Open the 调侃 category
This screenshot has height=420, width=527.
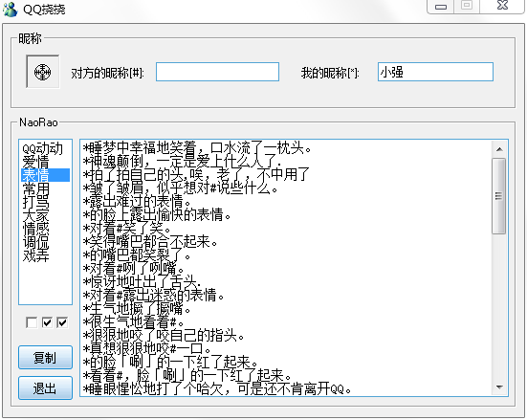click(35, 242)
